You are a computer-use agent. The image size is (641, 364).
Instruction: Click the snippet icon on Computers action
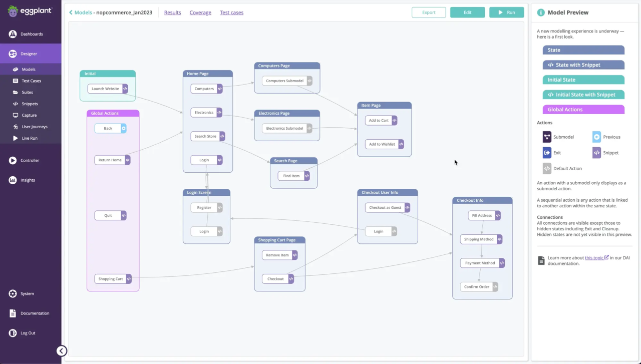[x=219, y=89]
